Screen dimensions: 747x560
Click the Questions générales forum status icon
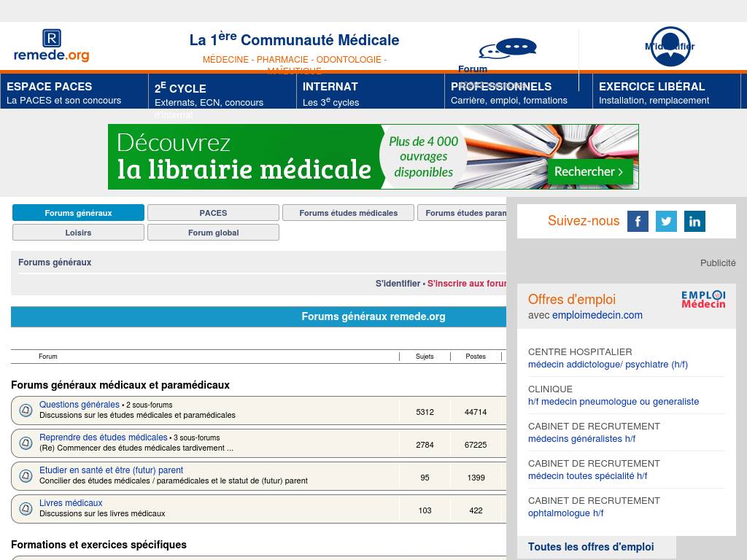(26, 411)
